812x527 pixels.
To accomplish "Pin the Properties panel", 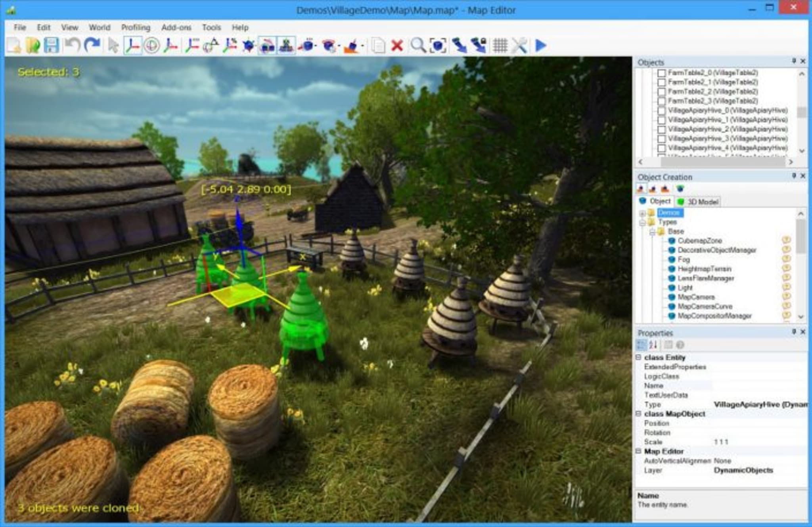I will pos(794,331).
